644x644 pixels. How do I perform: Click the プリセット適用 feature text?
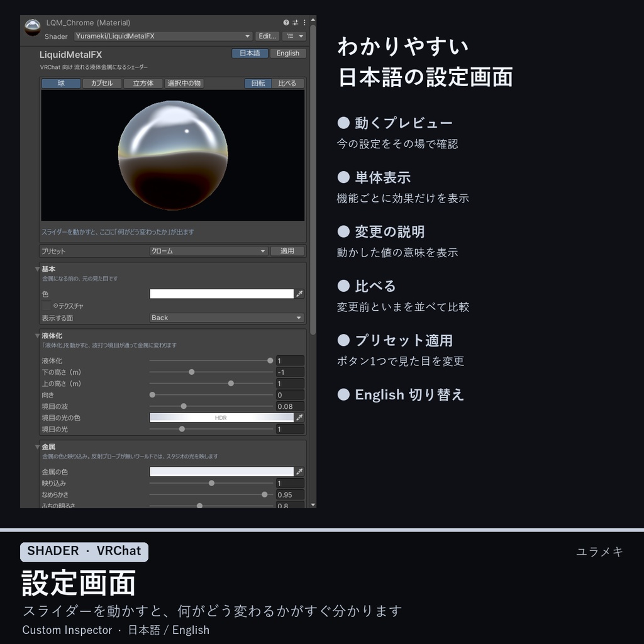click(403, 340)
